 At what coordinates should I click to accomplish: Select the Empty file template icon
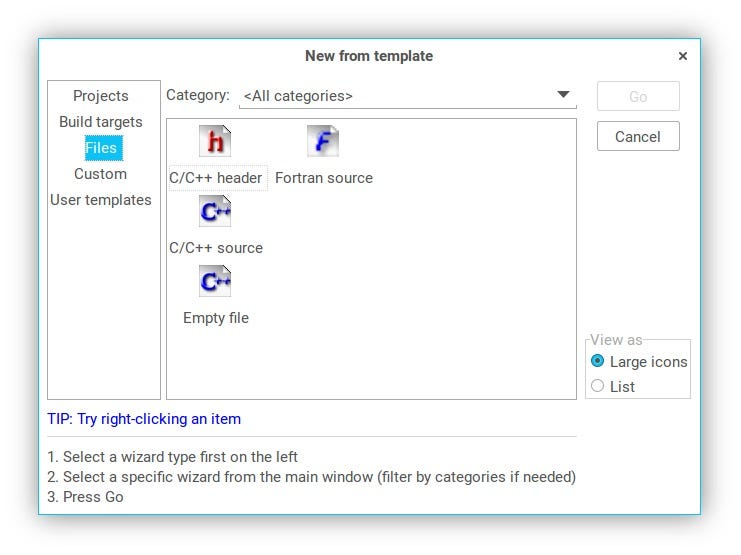click(x=215, y=281)
